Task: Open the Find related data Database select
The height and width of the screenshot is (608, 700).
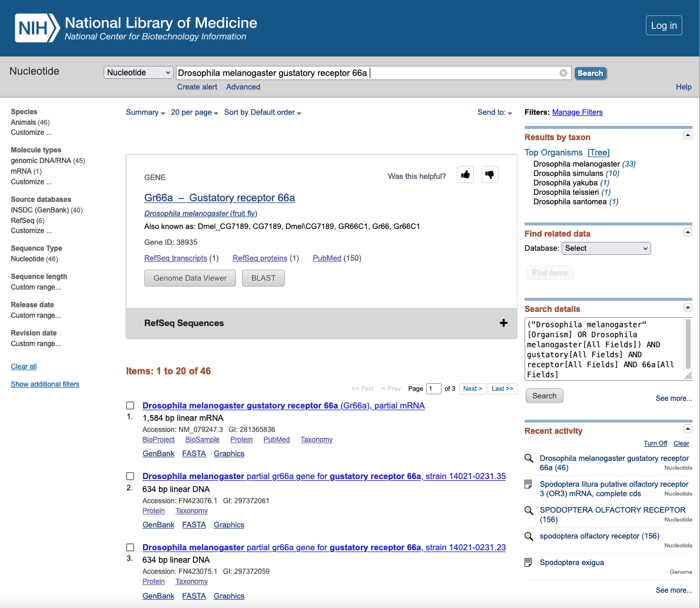Action: coord(606,248)
